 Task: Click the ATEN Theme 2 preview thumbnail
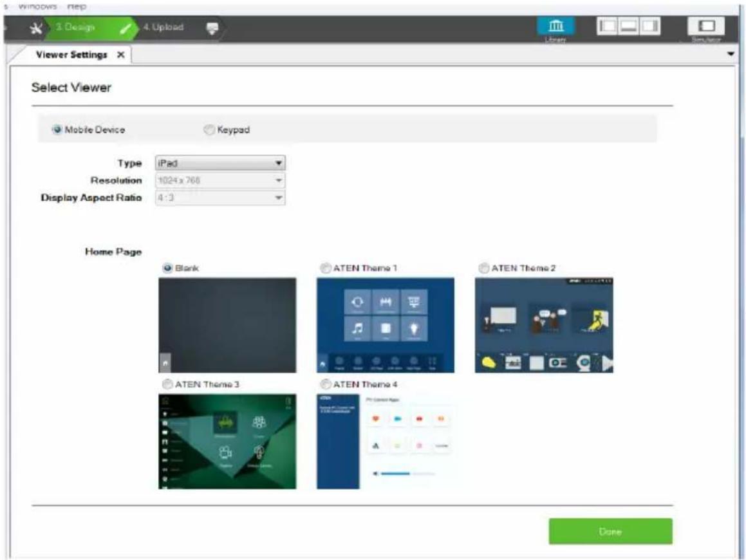544,325
